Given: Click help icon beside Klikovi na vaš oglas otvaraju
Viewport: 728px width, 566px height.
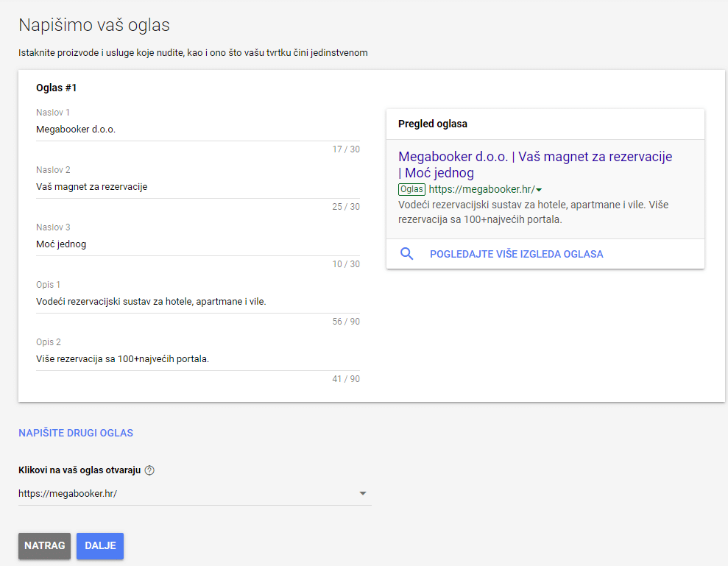Looking at the screenshot, I should [149, 470].
